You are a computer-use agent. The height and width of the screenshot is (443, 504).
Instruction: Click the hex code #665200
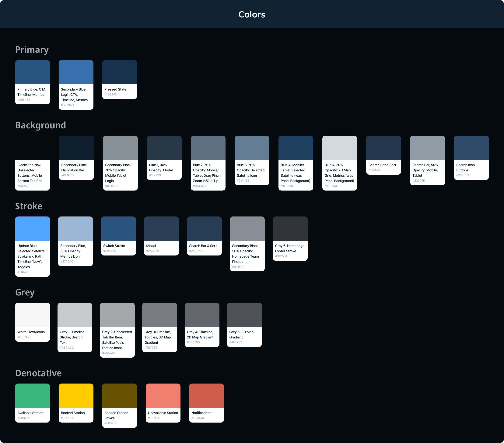tap(111, 423)
